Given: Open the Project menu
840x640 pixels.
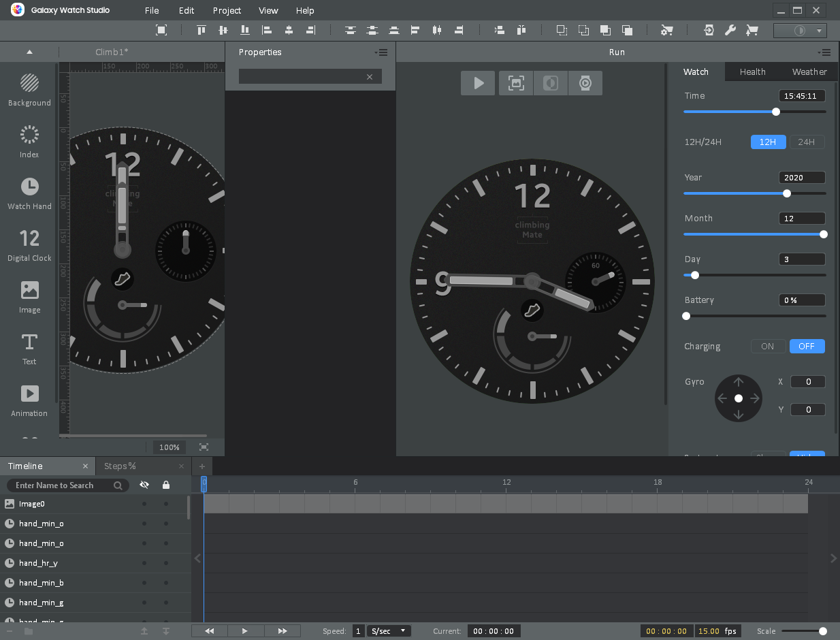Looking at the screenshot, I should (227, 10).
